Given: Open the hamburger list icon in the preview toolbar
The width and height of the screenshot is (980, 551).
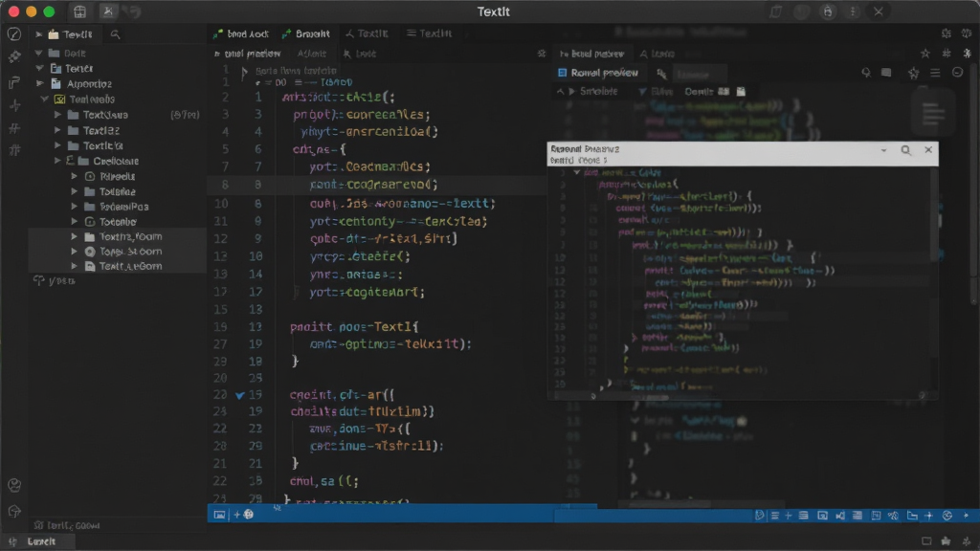Looking at the screenshot, I should point(935,73).
